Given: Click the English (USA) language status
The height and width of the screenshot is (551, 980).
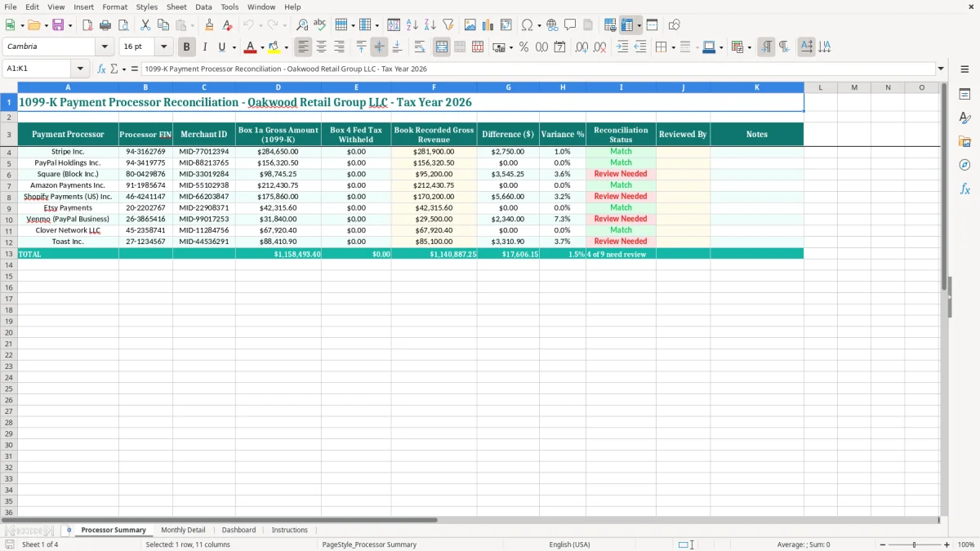Looking at the screenshot, I should pyautogui.click(x=569, y=544).
